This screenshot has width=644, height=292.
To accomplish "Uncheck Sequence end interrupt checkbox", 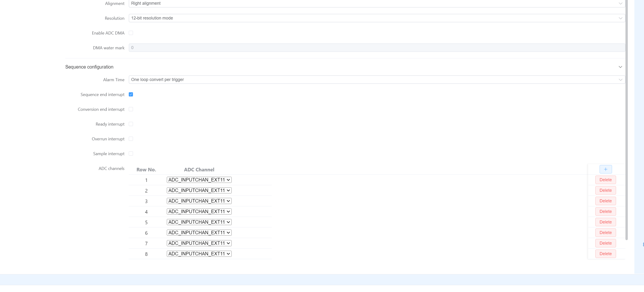I will tap(131, 94).
